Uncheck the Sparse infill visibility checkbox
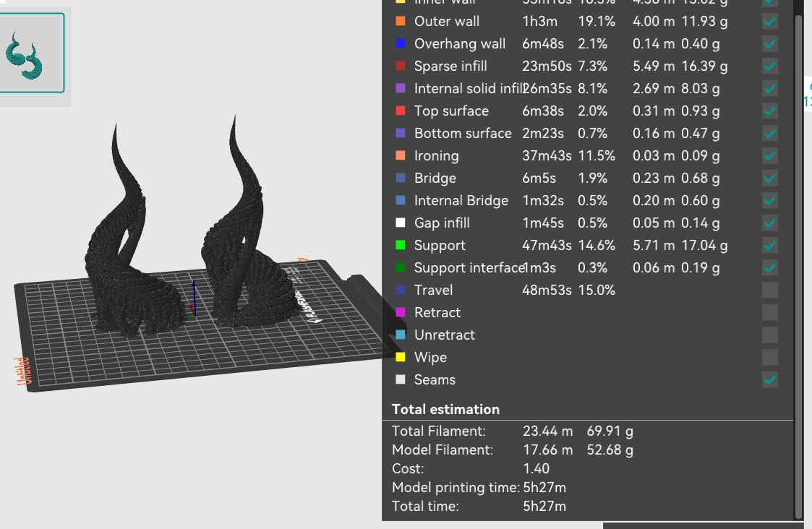The image size is (812, 529). click(x=770, y=66)
